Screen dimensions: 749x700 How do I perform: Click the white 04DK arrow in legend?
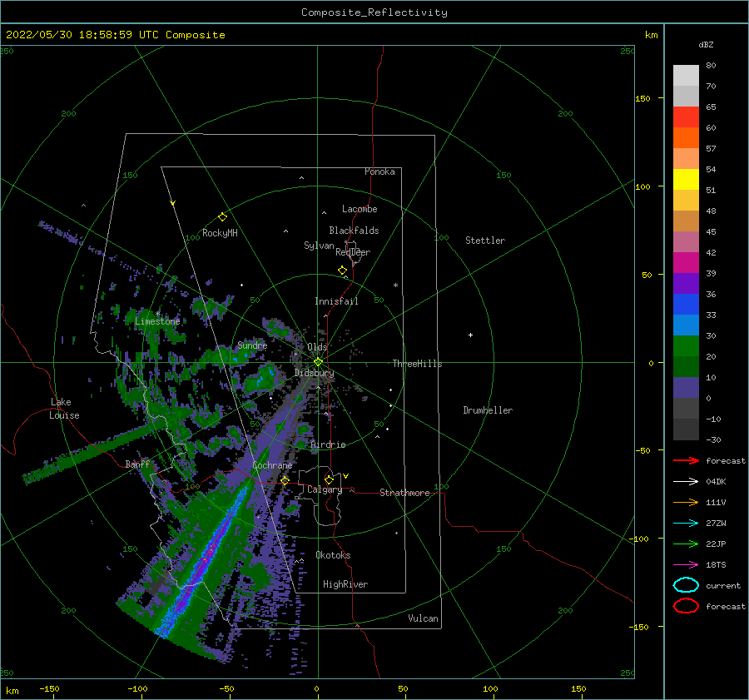point(686,481)
